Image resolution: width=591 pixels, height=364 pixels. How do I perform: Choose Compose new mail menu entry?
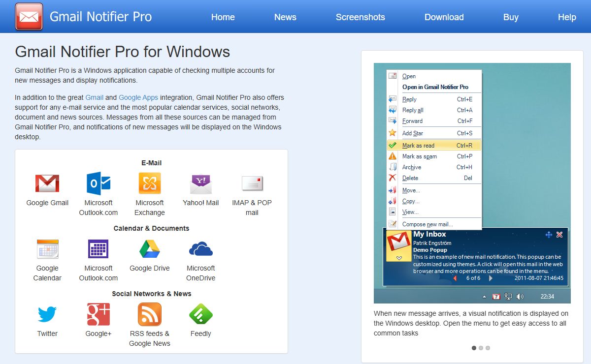pyautogui.click(x=434, y=224)
